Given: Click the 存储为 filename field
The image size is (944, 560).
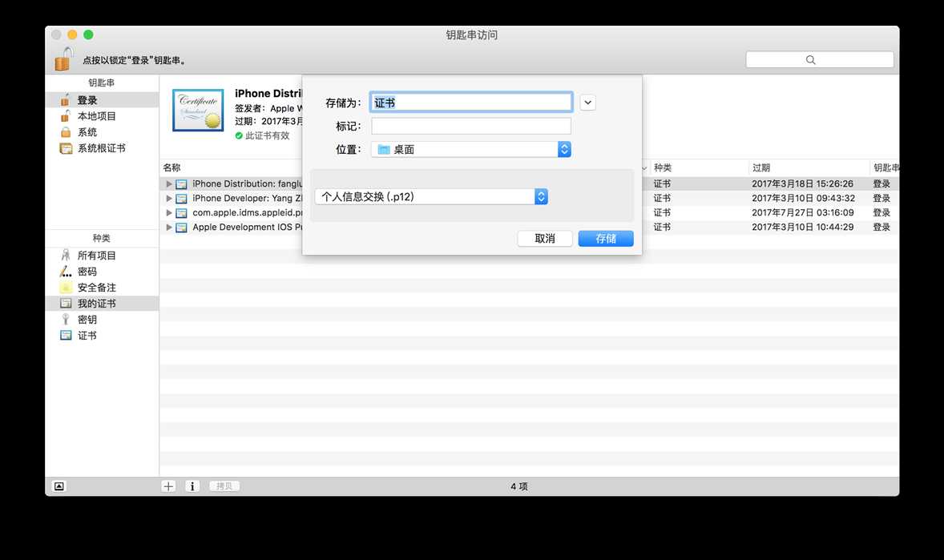Looking at the screenshot, I should point(470,103).
